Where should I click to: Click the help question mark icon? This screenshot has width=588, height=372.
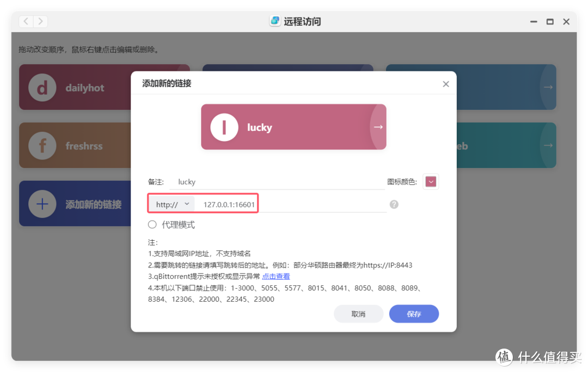pyautogui.click(x=394, y=204)
